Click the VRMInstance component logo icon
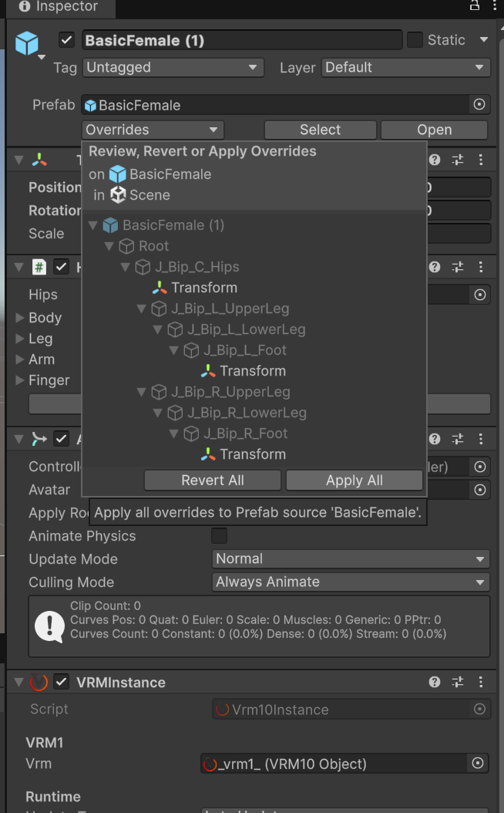504x813 pixels. tap(39, 683)
